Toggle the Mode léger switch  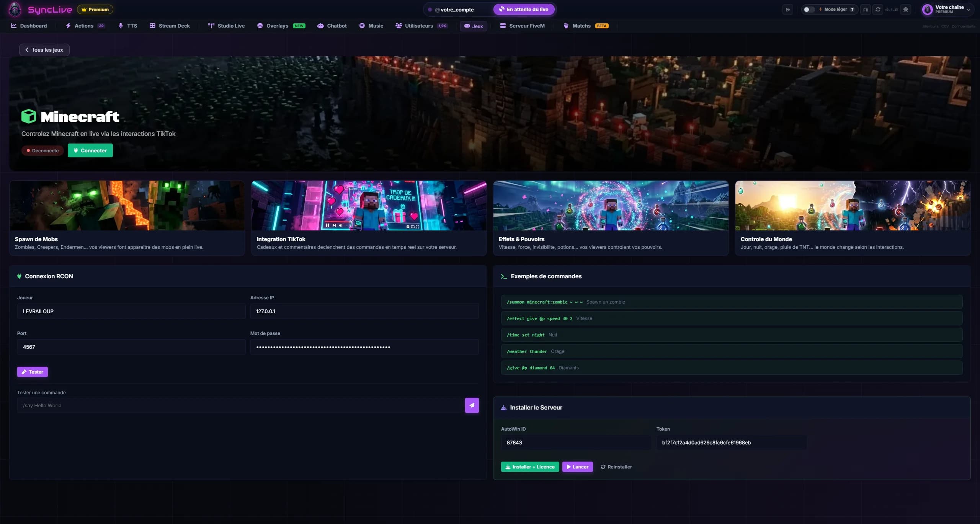click(x=808, y=10)
